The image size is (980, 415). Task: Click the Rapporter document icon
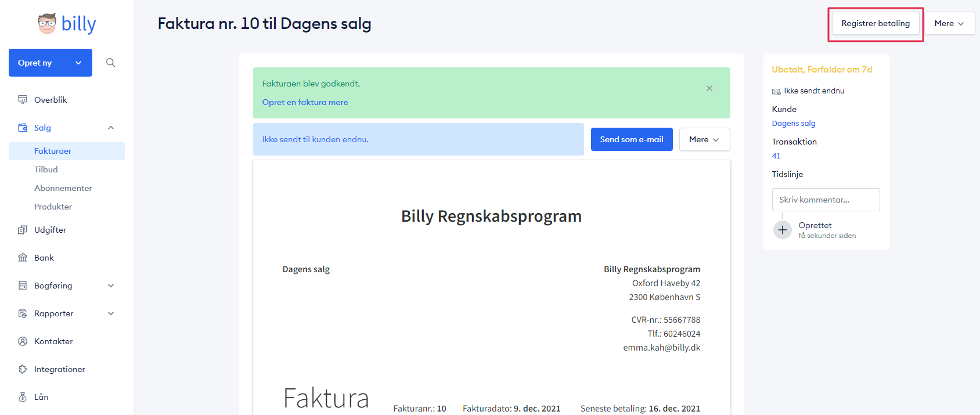pyautogui.click(x=23, y=313)
